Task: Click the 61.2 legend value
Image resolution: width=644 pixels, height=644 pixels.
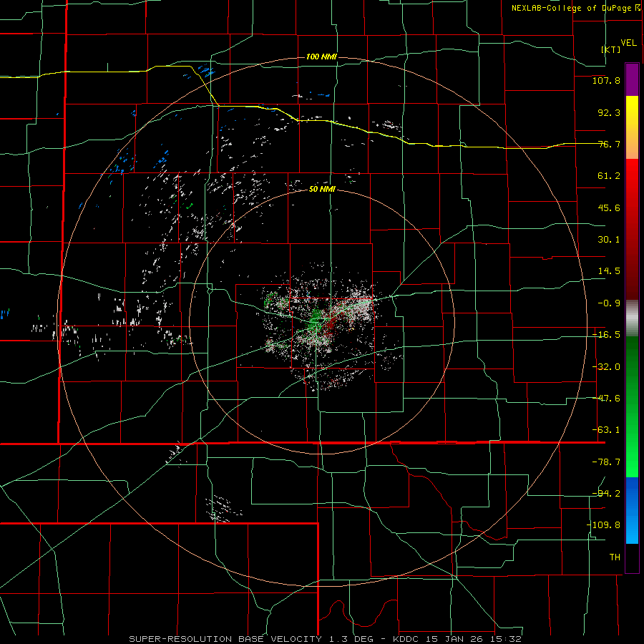Action: (609, 176)
